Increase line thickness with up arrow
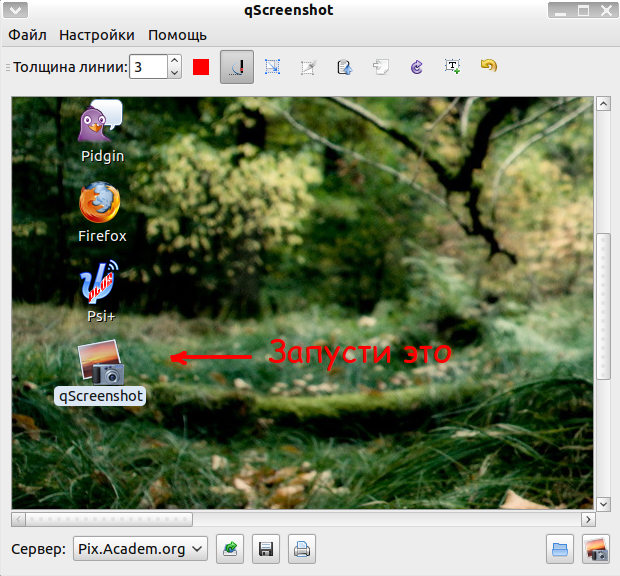 [174, 60]
